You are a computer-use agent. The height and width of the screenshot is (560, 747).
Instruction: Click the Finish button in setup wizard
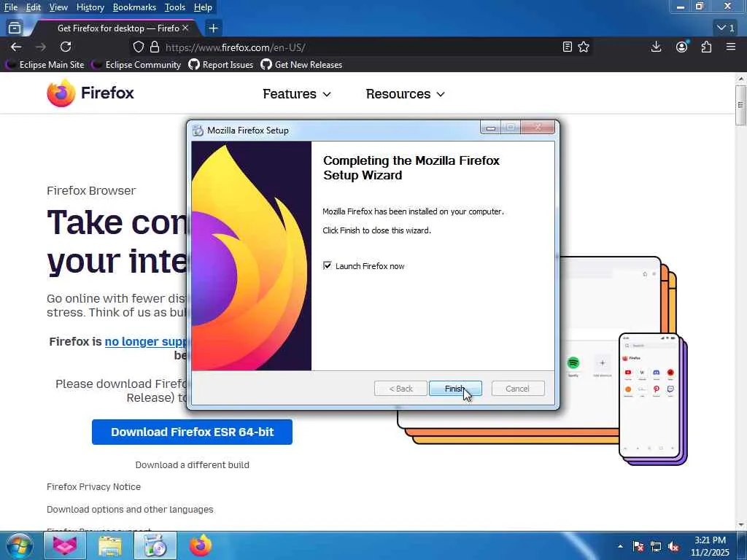coord(455,389)
